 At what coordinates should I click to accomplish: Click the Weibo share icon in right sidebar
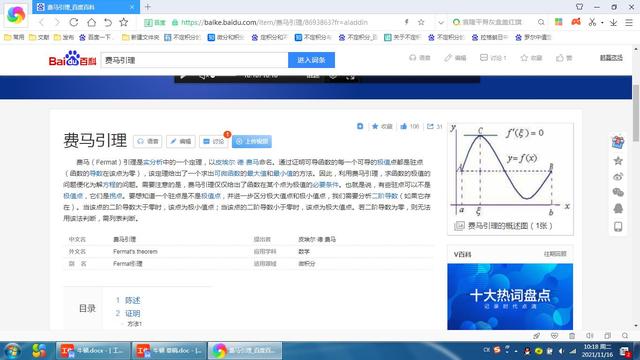[618, 177]
